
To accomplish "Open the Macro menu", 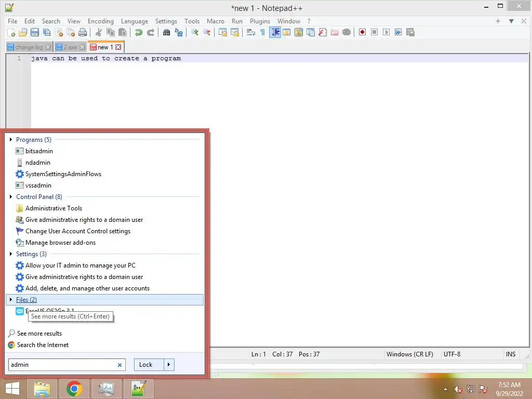I will [x=216, y=21].
